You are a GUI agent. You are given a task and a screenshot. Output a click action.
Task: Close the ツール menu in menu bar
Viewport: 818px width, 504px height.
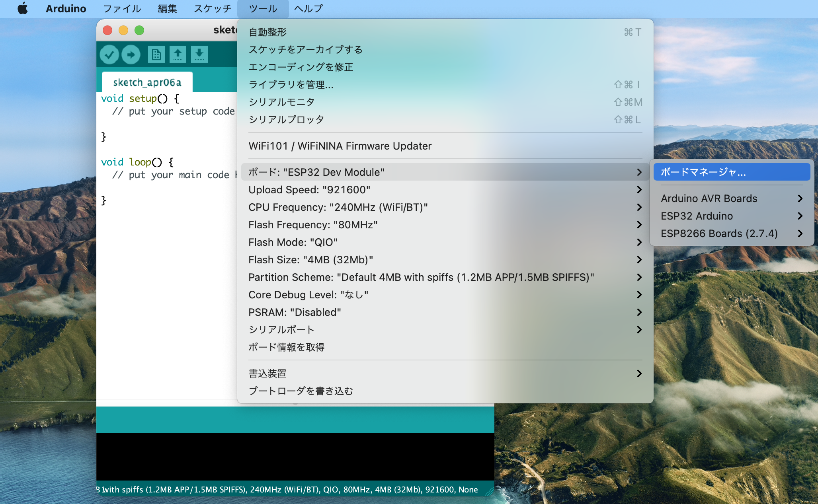click(263, 8)
